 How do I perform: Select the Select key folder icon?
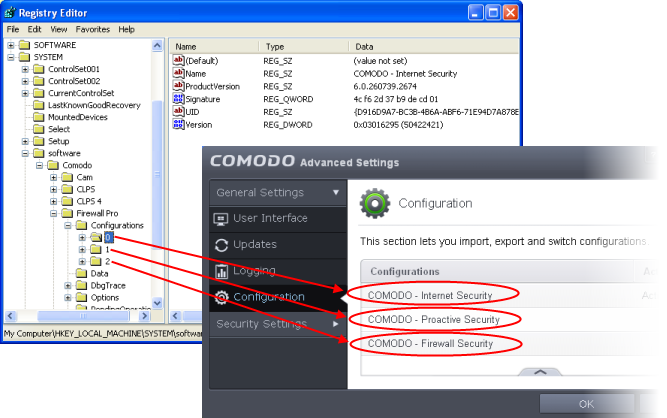click(39, 129)
